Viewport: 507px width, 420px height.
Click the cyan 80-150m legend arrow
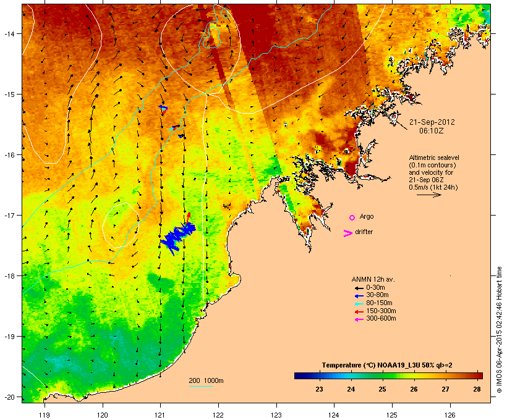359,304
